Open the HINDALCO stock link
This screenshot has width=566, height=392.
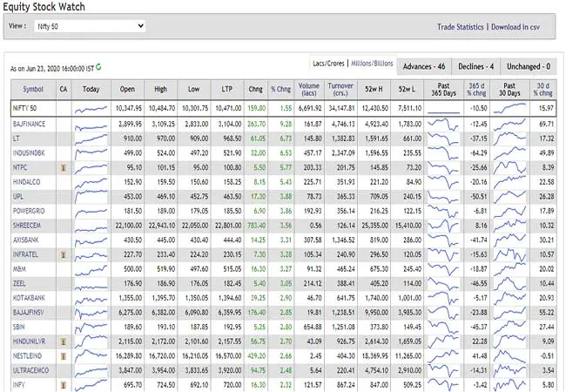click(x=26, y=182)
